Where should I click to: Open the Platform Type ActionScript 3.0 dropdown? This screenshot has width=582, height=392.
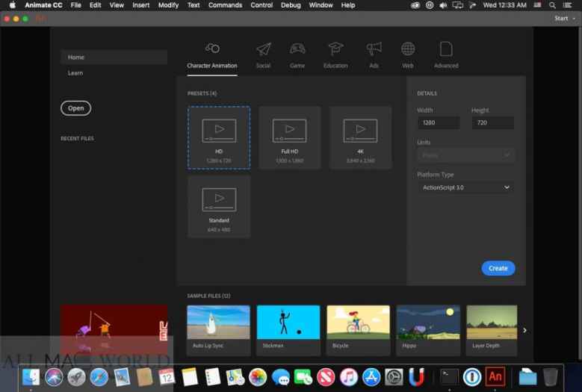[465, 187]
